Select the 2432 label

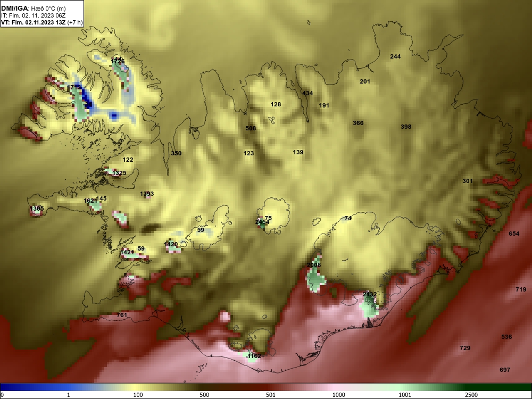(370, 294)
